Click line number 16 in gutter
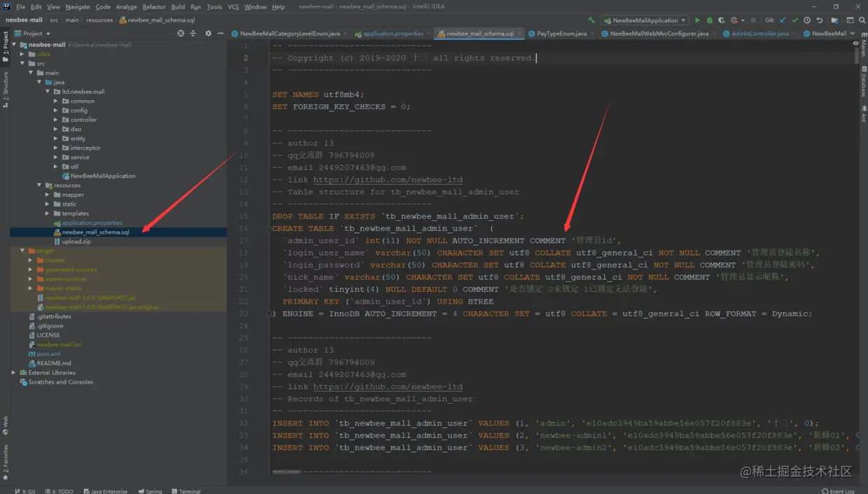 pos(245,228)
